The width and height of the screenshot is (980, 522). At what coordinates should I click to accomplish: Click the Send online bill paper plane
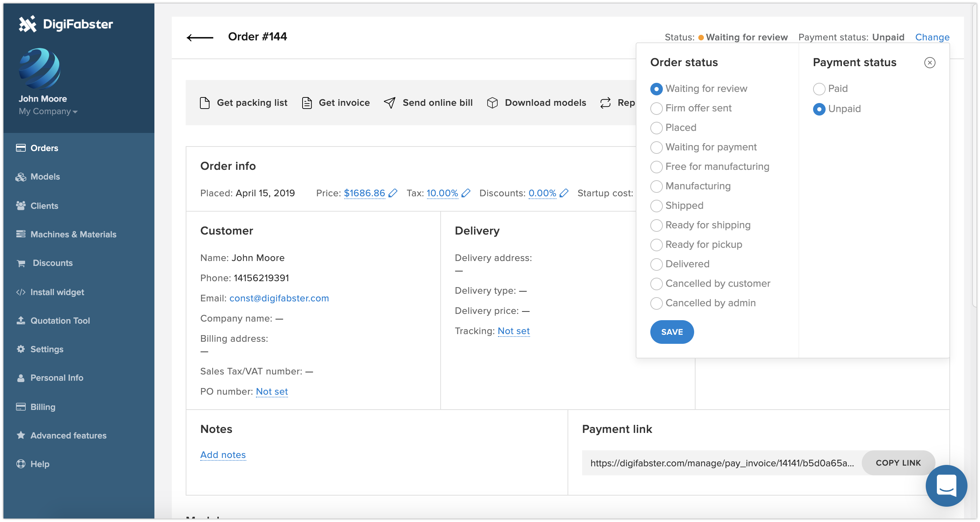[x=389, y=103]
